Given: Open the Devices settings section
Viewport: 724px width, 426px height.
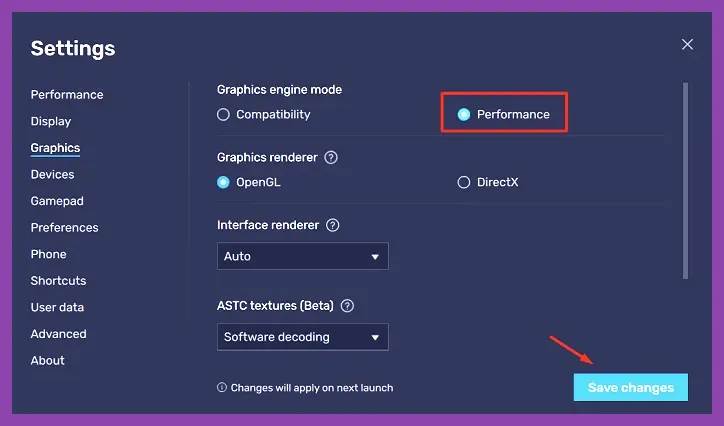Looking at the screenshot, I should pos(52,174).
